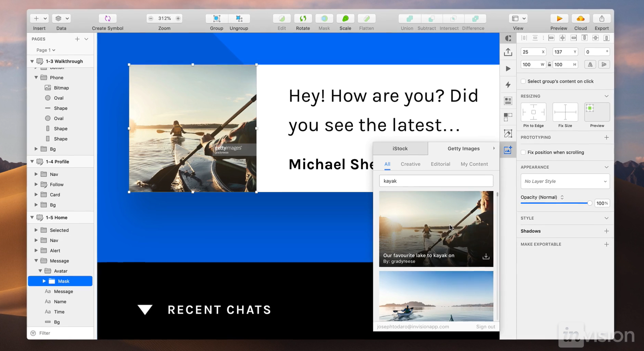Enable Select group's content on click
The width and height of the screenshot is (644, 351).
tap(523, 81)
